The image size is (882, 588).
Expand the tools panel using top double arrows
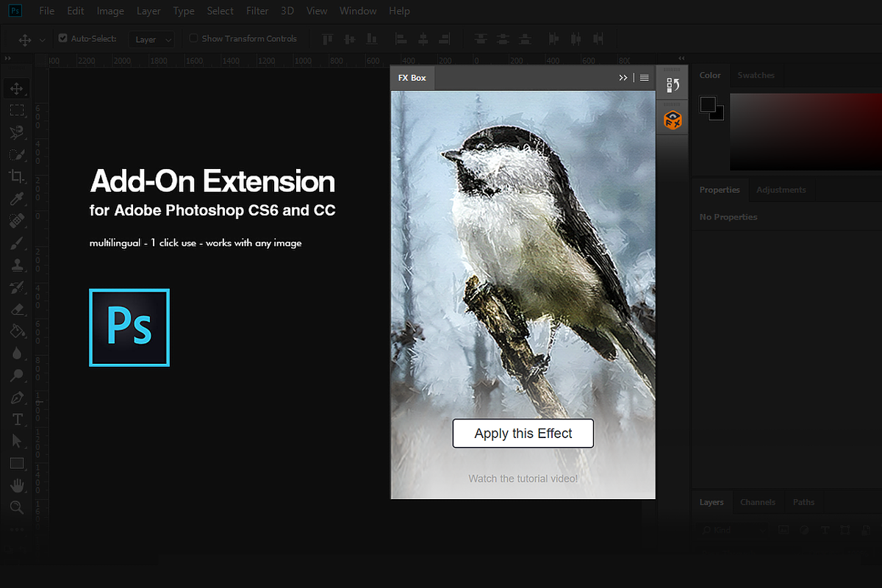[x=8, y=58]
